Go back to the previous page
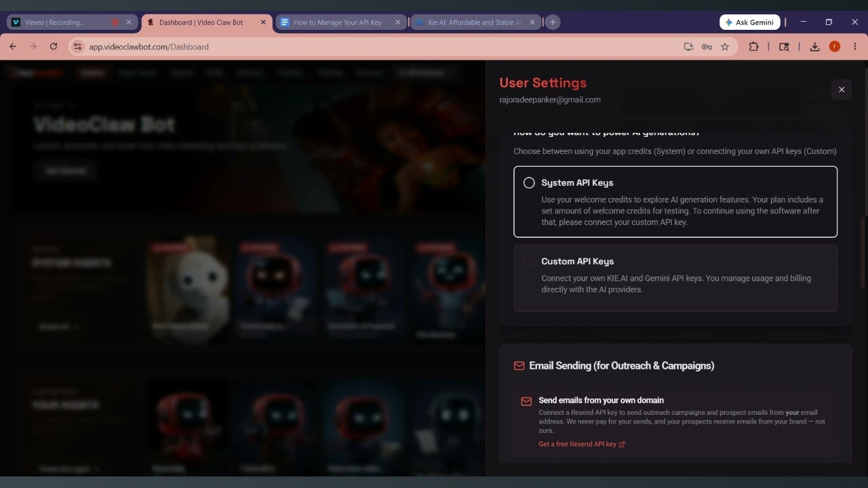 coord(13,47)
